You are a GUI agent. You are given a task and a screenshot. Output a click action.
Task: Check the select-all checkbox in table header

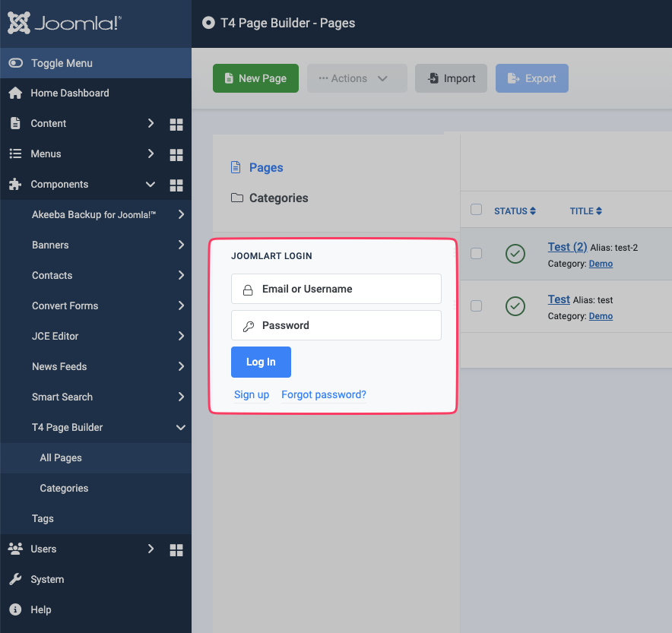477,210
